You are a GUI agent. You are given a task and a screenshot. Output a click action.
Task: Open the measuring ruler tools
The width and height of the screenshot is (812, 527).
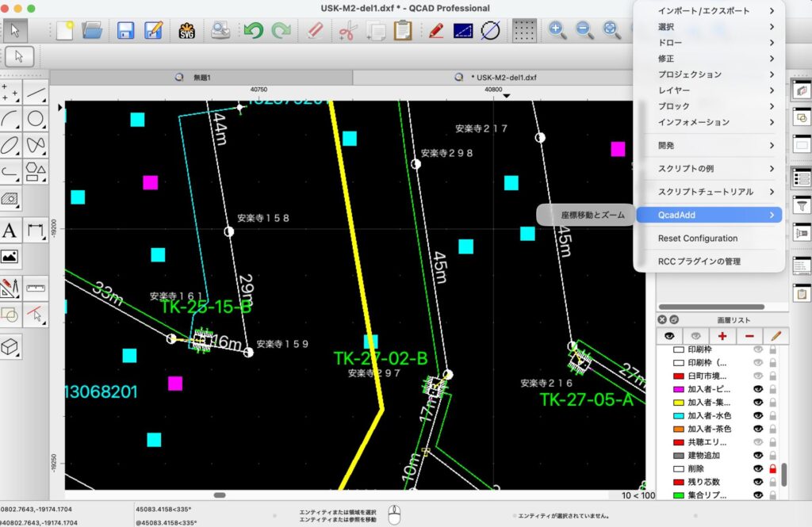point(36,288)
